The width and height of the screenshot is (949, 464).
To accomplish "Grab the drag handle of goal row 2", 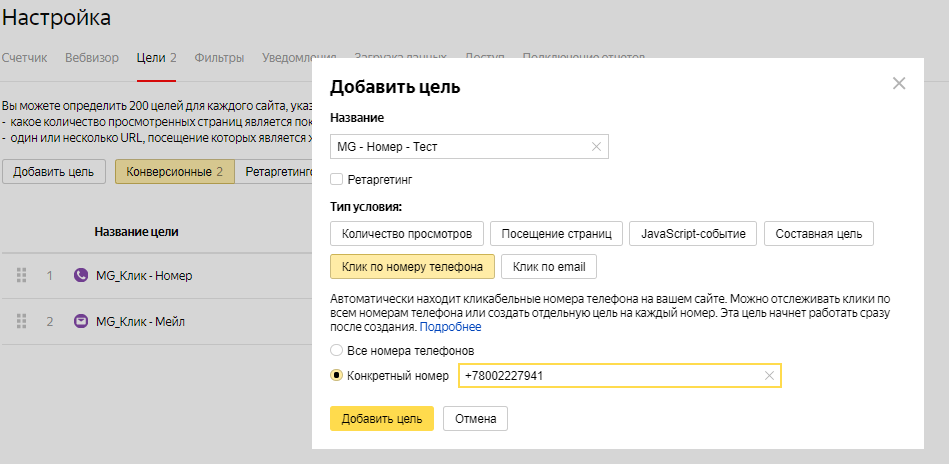I will [22, 322].
